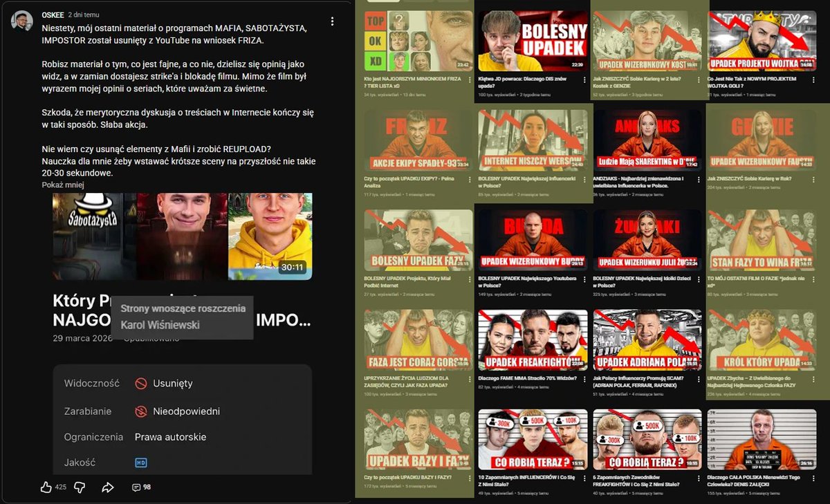The width and height of the screenshot is (830, 504).
Task: Click the blue HD quality badge
Action: click(x=141, y=463)
